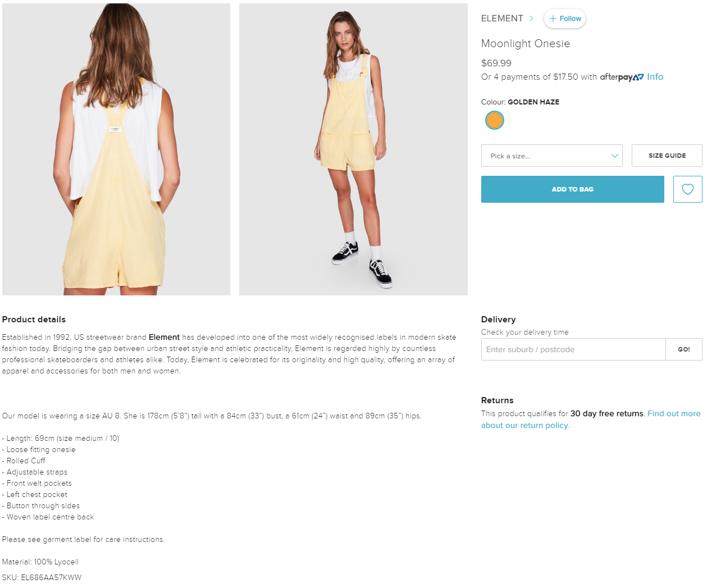This screenshot has width=721, height=588.
Task: Click the heart wishlist icon
Action: (x=688, y=189)
